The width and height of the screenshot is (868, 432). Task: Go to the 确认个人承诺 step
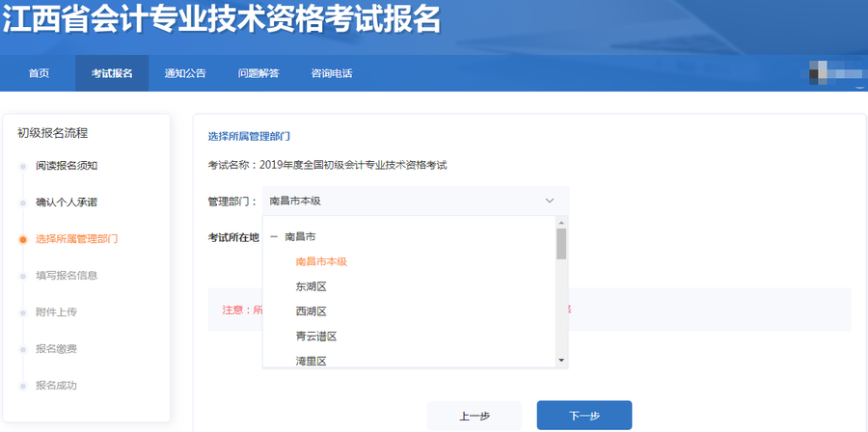(67, 202)
